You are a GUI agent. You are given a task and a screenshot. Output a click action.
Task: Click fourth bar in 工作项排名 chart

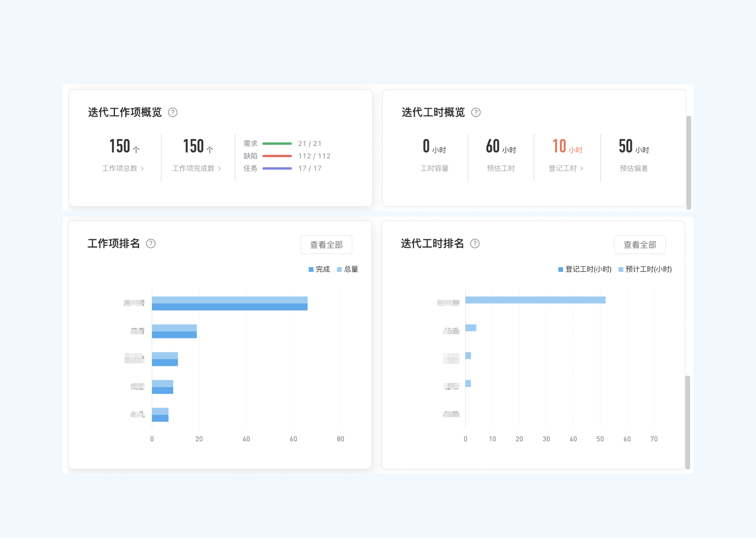click(162, 387)
